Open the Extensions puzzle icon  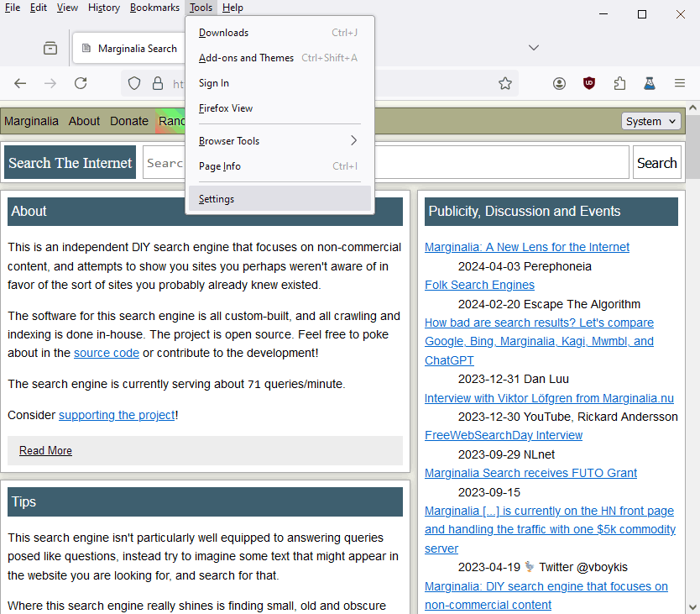[619, 83]
